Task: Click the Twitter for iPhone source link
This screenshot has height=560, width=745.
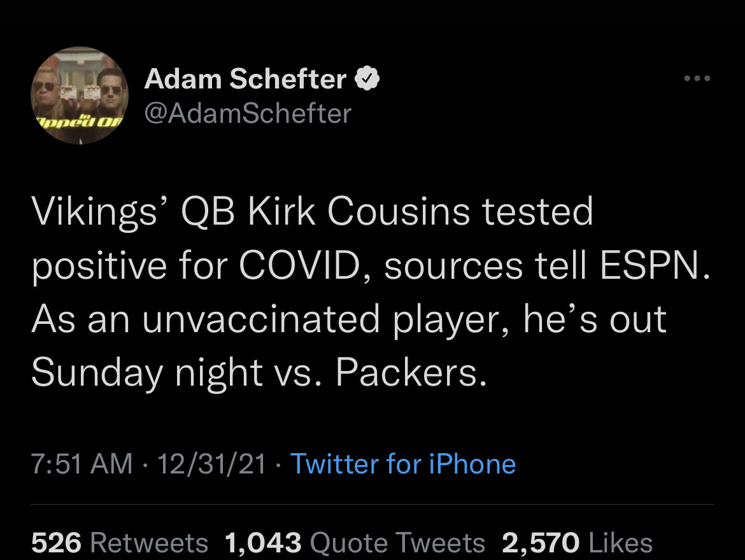Action: pyautogui.click(x=403, y=463)
